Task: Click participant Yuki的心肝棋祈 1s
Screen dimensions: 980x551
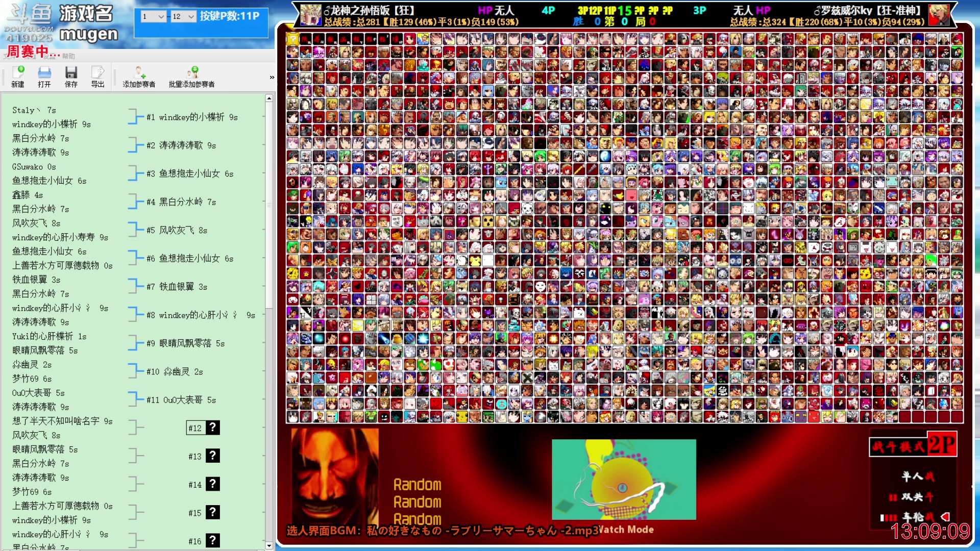Action: click(50, 336)
